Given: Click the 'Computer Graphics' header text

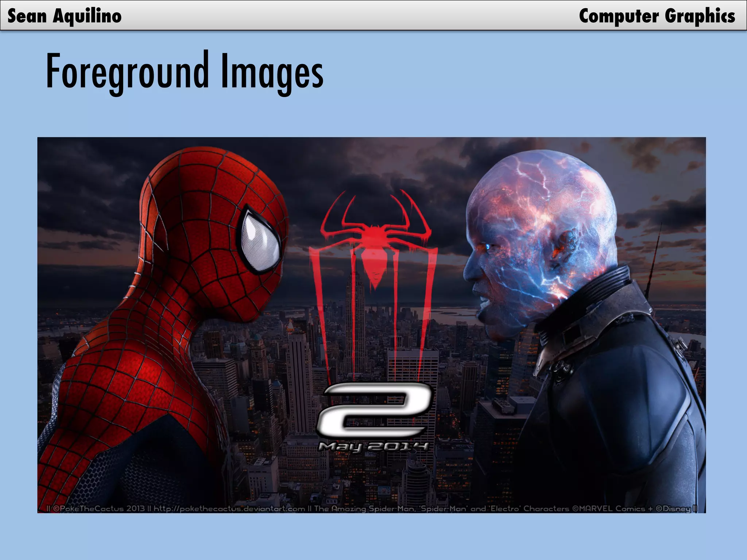Looking at the screenshot, I should point(657,16).
